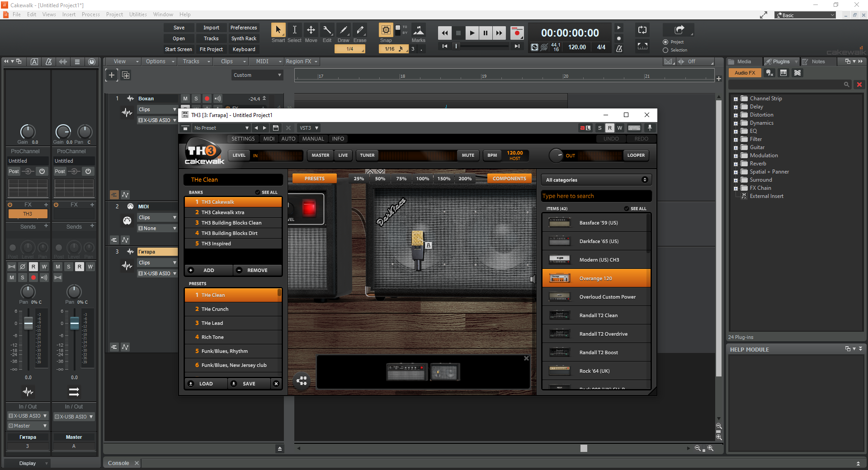
Task: Solo the Вокал track
Action: pyautogui.click(x=196, y=99)
